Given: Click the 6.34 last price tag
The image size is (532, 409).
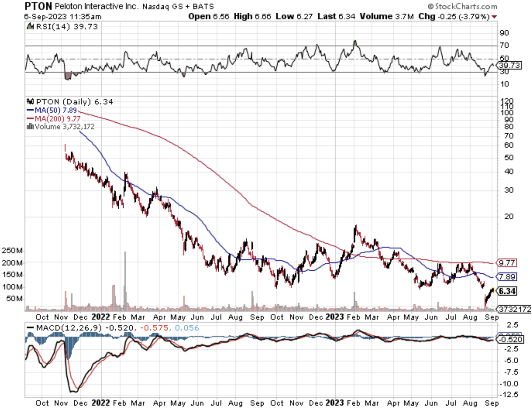Looking at the screenshot, I should click(507, 291).
